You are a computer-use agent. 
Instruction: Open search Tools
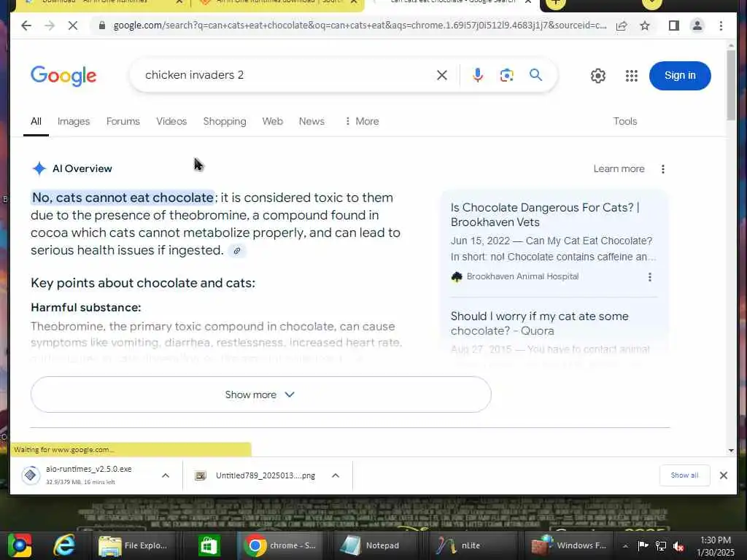[625, 122]
